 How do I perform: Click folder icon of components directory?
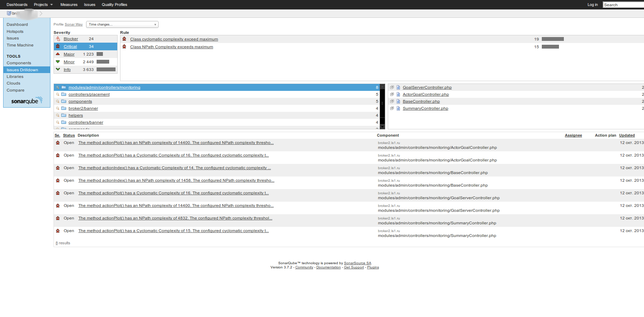pyautogui.click(x=64, y=101)
